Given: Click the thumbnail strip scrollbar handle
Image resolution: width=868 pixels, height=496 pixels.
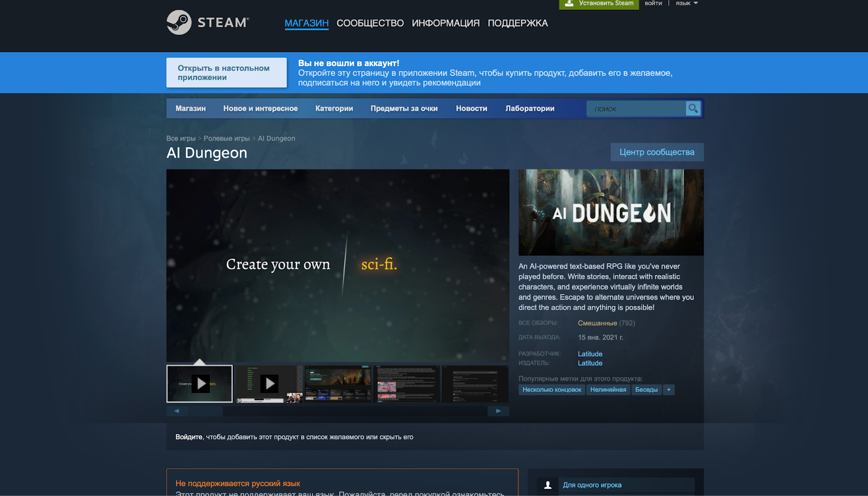Looking at the screenshot, I should pyautogui.click(x=205, y=411).
